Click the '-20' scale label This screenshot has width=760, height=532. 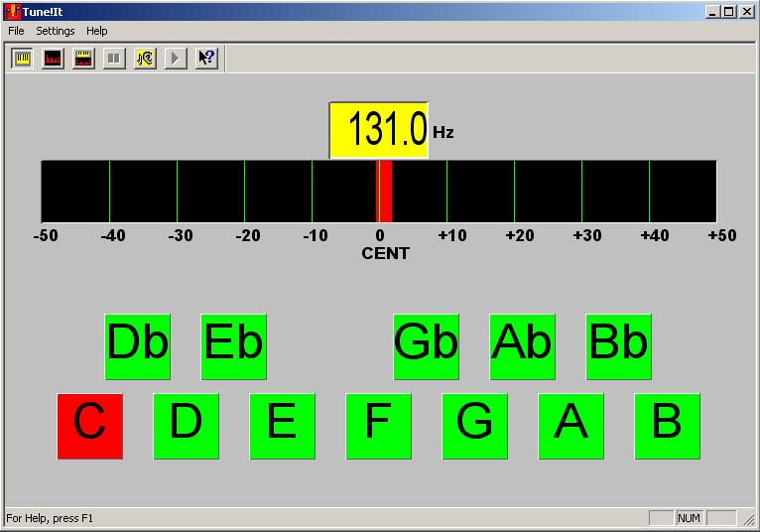coord(248,235)
